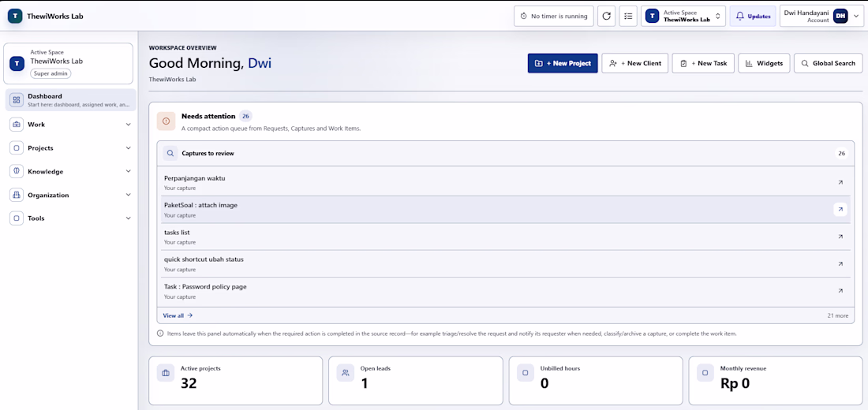Open quick shortcut ubah status arrow icon
868x410 pixels.
tap(840, 264)
